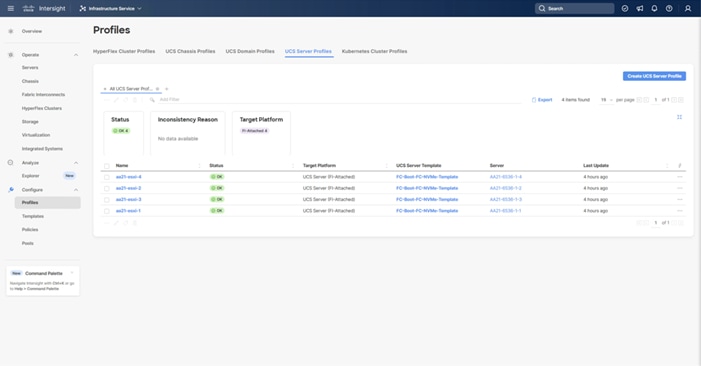The width and height of the screenshot is (701, 366).
Task: Open Explorer in the sidebar
Action: pyautogui.click(x=30, y=176)
